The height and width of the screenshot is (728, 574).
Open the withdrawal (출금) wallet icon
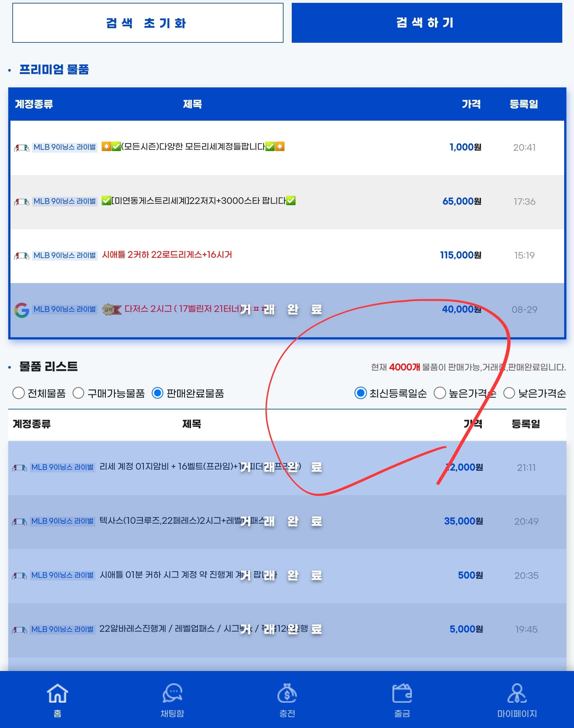402,694
